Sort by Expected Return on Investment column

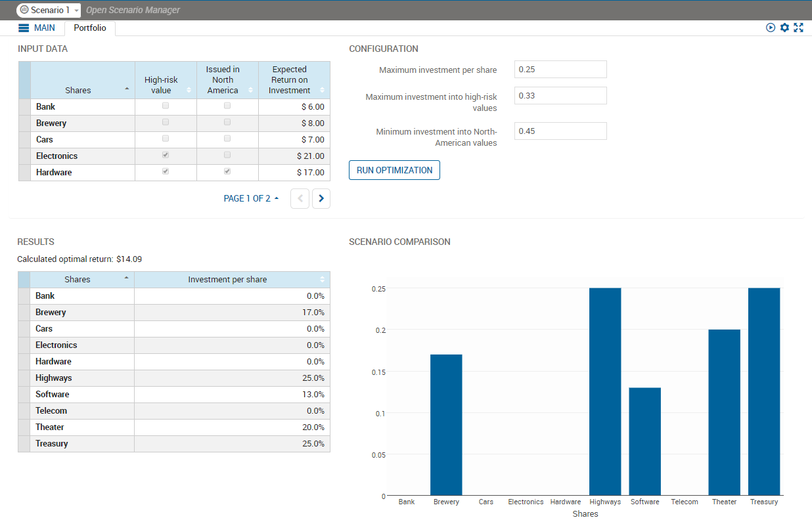point(290,80)
